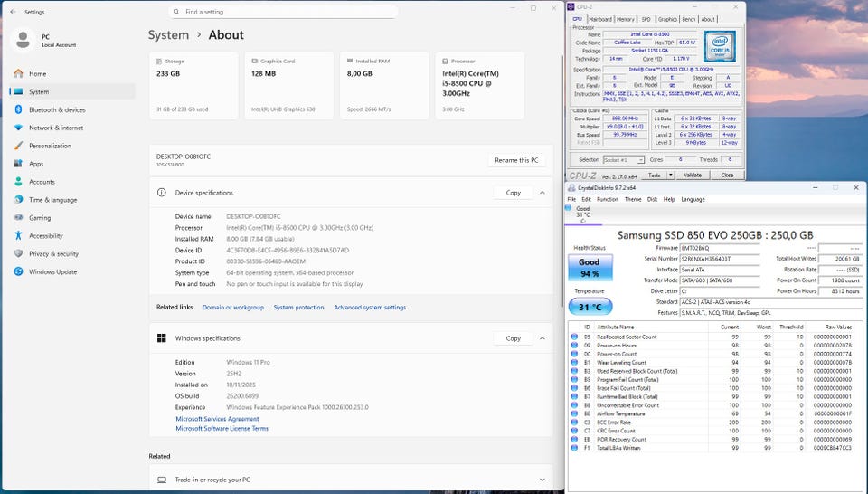Open the Advanced system settings link
868x494 pixels.
pos(370,308)
